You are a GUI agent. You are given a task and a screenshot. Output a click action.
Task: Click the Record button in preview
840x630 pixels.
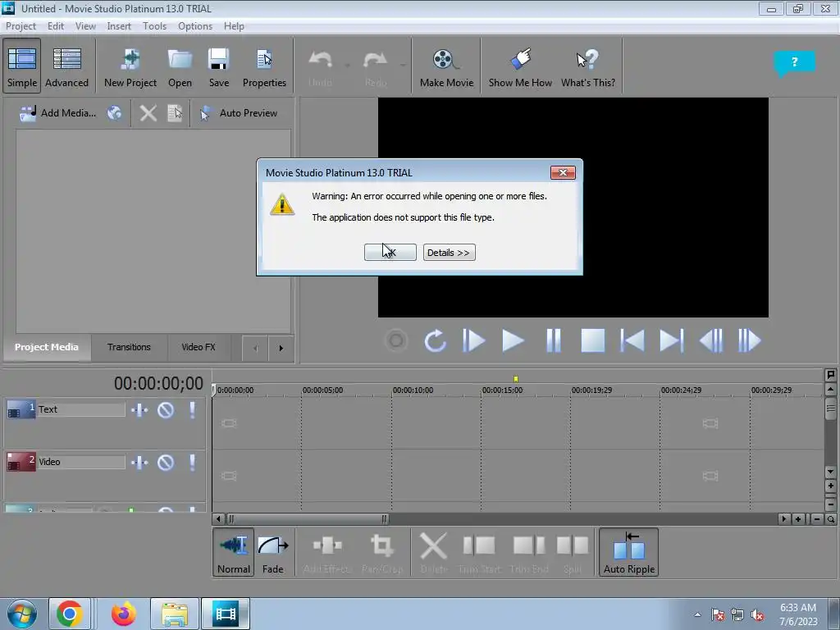(x=396, y=340)
